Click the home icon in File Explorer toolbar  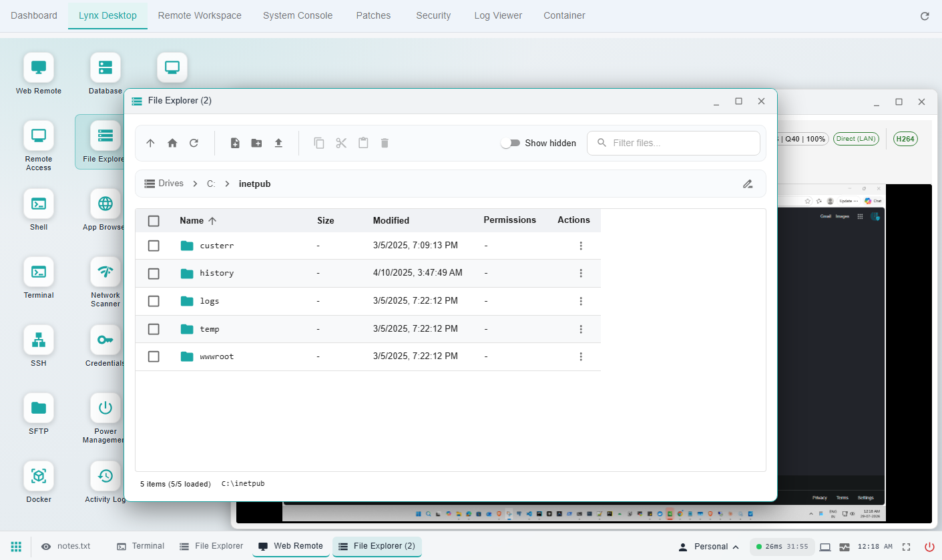coord(172,143)
